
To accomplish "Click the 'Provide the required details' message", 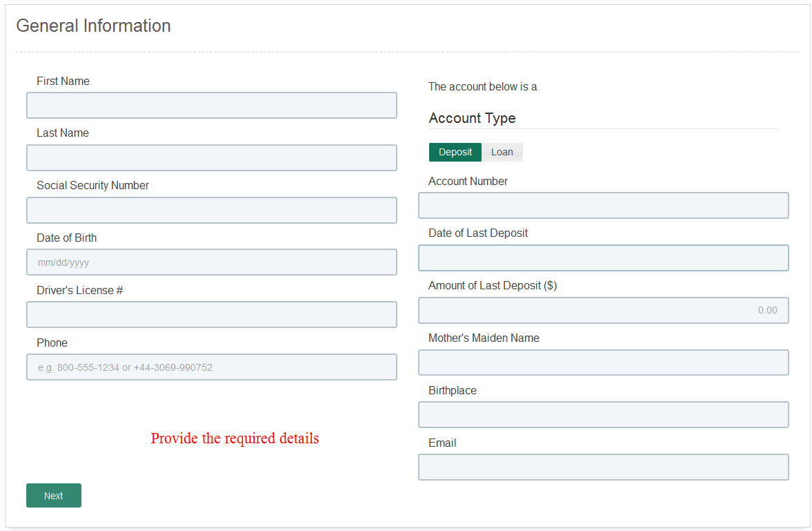I will click(235, 438).
